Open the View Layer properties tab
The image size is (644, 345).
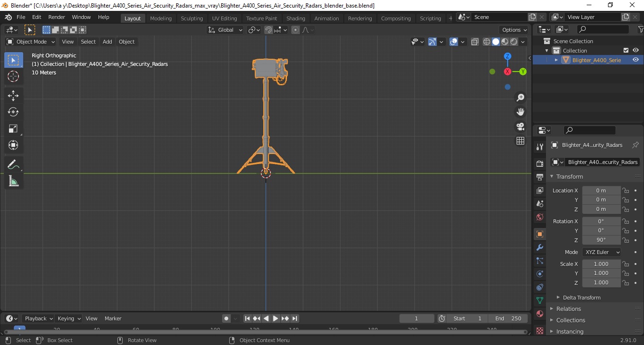[539, 190]
